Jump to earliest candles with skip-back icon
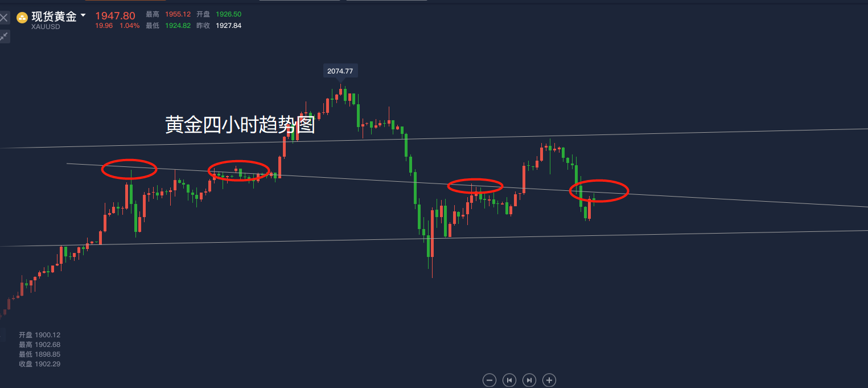Screen dimensions: 868x388 click(x=509, y=380)
